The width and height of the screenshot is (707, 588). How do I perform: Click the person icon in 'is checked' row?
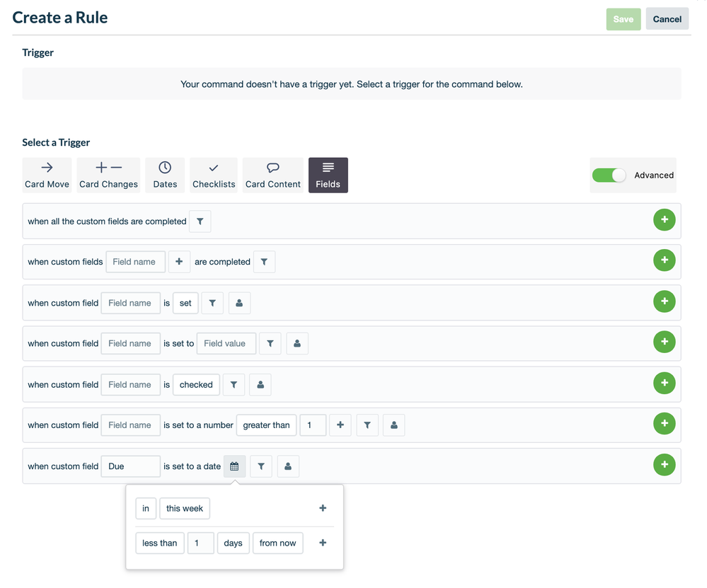[x=260, y=385]
